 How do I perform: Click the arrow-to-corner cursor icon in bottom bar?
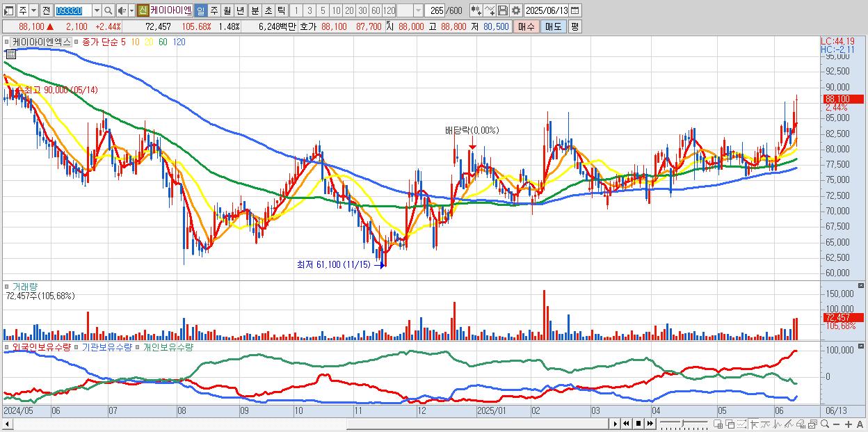(754, 424)
